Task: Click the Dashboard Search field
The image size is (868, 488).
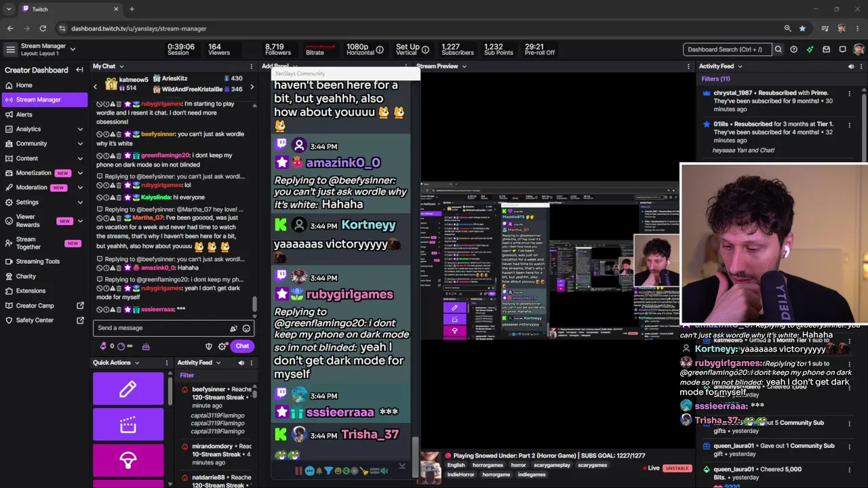Action: pos(726,49)
